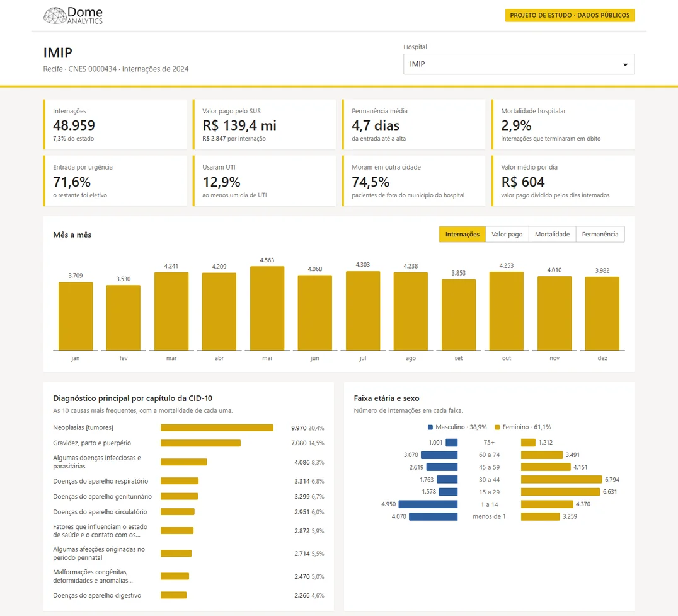Viewport: 678px width, 616px height.
Task: Click the Gravidez, parto e puerpério bar
Action: pyautogui.click(x=200, y=443)
